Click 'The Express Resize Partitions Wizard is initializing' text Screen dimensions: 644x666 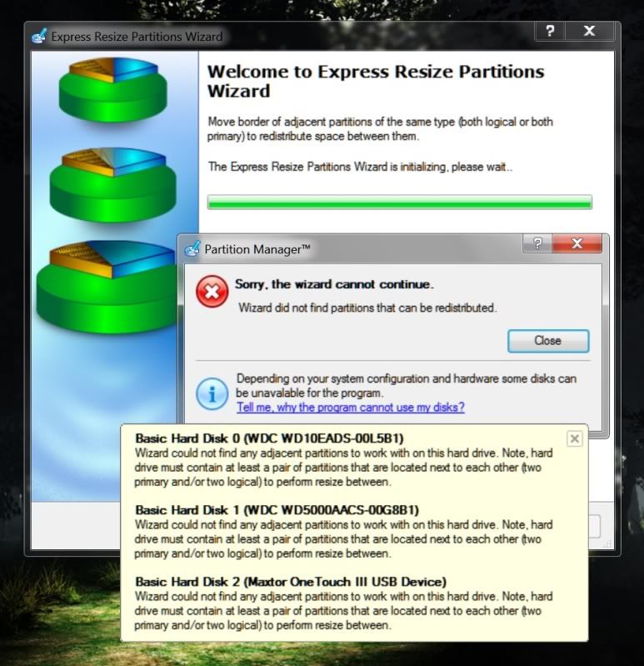coord(360,167)
